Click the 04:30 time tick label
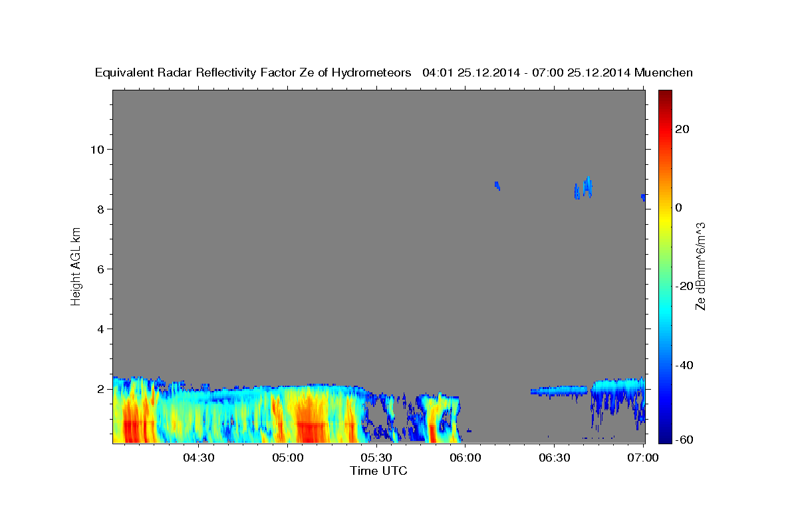This screenshot has width=798, height=532. (198, 458)
